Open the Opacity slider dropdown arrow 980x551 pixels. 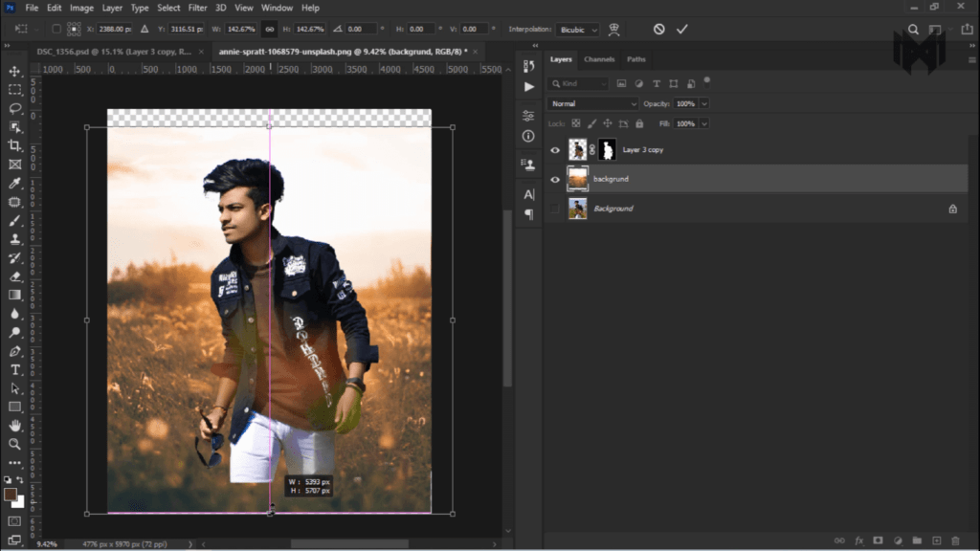(x=704, y=103)
